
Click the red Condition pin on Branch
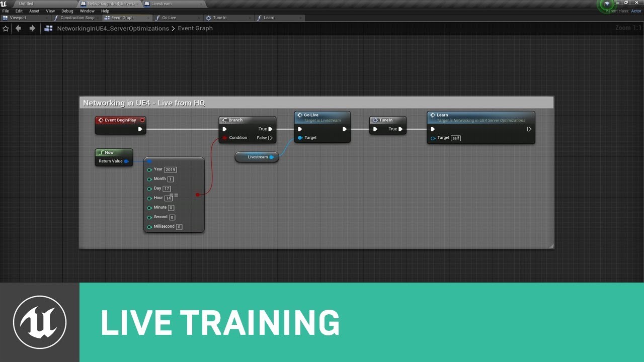coord(224,138)
